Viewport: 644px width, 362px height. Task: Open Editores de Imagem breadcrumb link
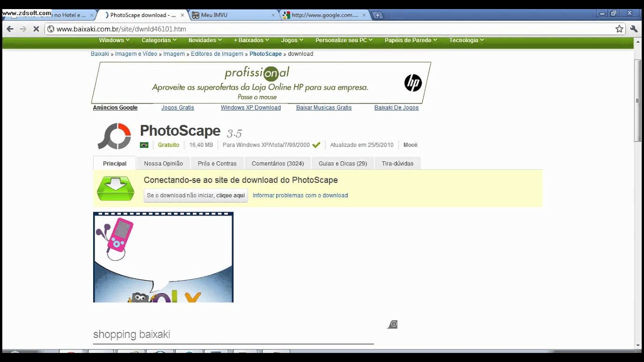[x=217, y=54]
